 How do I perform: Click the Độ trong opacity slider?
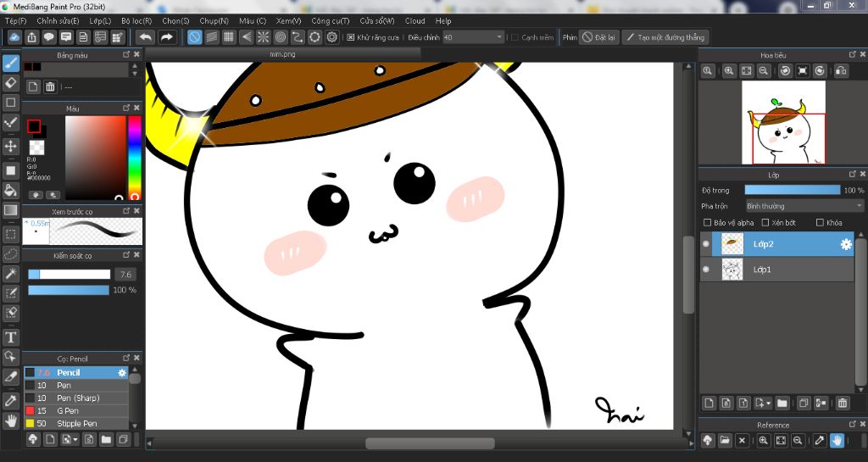tap(792, 190)
